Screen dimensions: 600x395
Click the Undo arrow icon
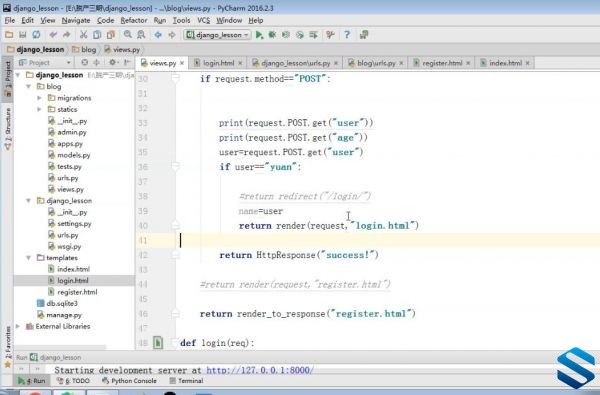point(53,35)
